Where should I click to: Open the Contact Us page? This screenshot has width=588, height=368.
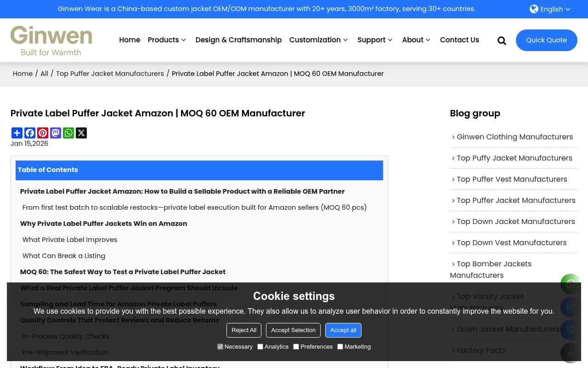459,40
